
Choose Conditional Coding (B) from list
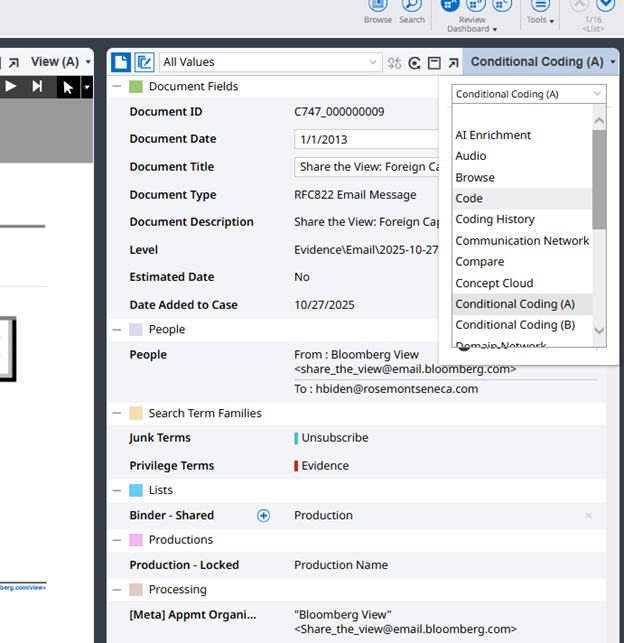pos(522,325)
